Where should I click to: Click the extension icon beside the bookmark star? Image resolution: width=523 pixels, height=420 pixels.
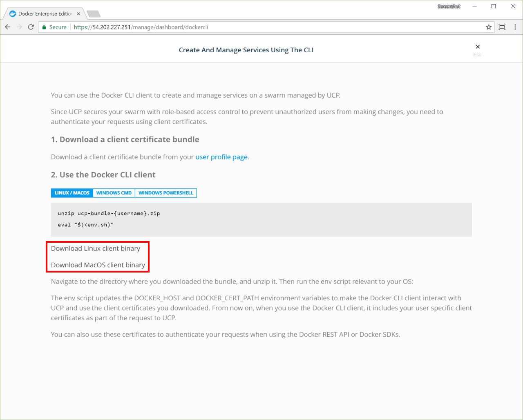[502, 27]
